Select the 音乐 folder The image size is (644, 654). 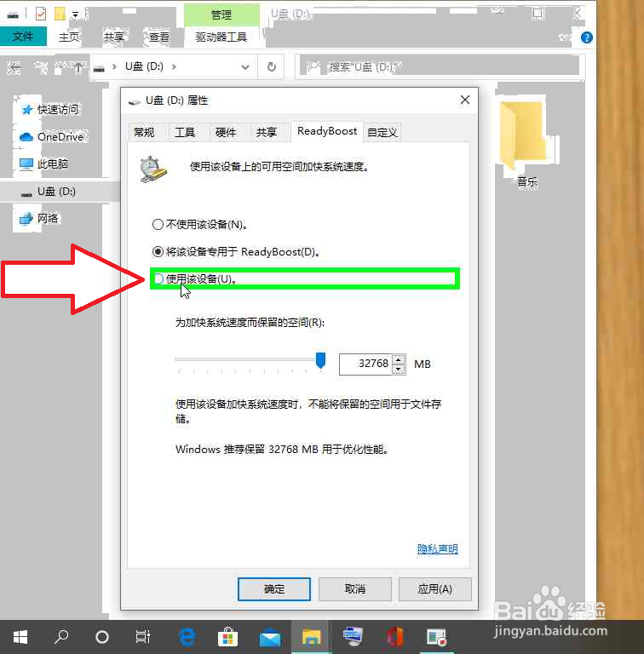coord(527,144)
